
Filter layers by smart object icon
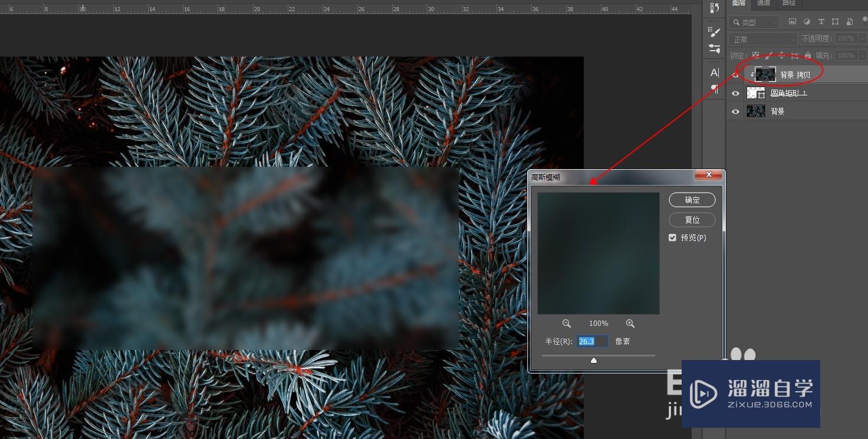[849, 22]
